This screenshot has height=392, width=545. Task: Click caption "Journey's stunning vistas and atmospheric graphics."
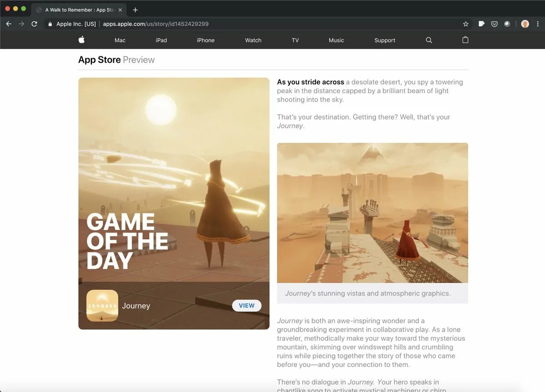pyautogui.click(x=368, y=293)
